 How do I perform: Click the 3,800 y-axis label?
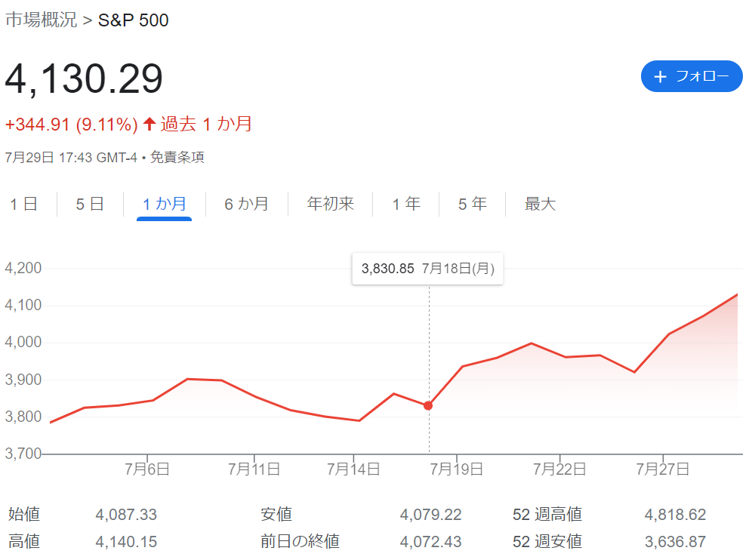point(23,417)
